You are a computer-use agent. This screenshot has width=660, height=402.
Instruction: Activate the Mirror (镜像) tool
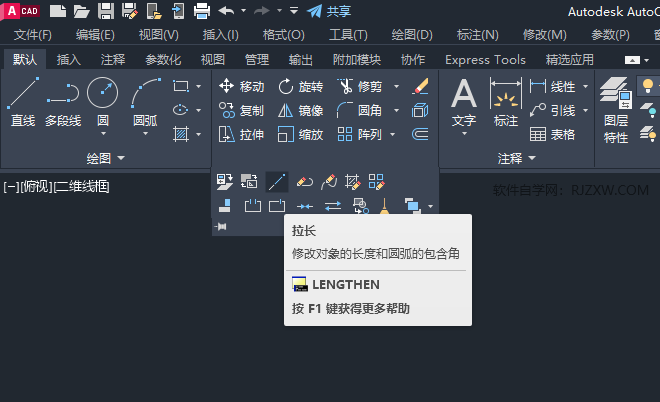tap(301, 110)
